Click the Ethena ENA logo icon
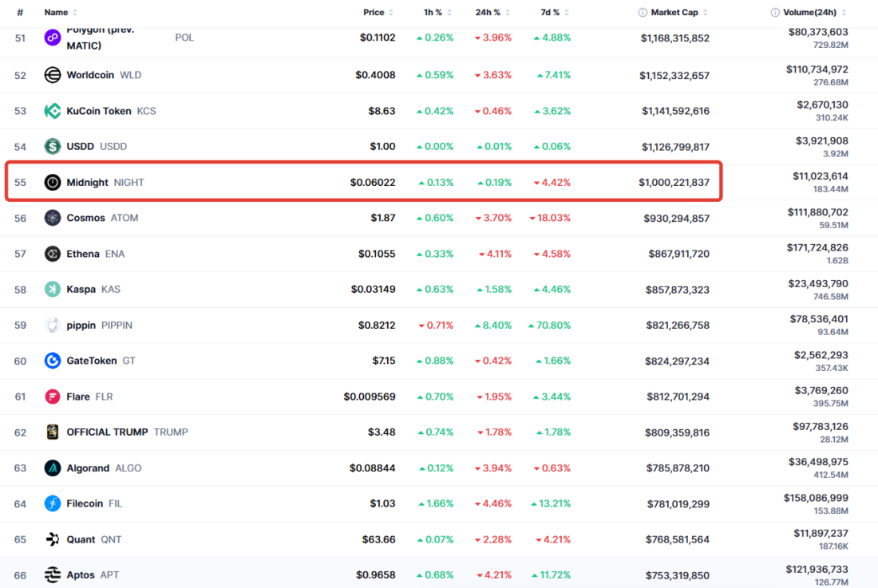878x588 pixels. (53, 254)
